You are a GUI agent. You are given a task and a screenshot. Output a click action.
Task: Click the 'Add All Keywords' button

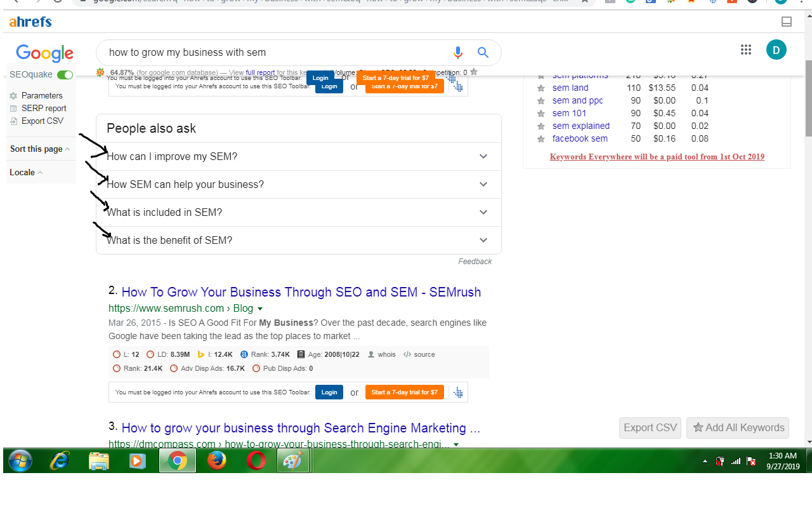pyautogui.click(x=738, y=428)
